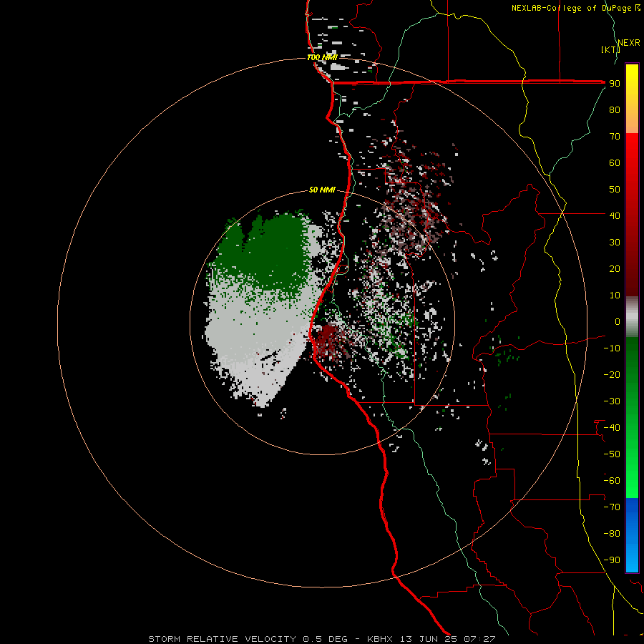644x644 pixels.
Task: Click the 0 value on the velocity scale
Action: 618,321
